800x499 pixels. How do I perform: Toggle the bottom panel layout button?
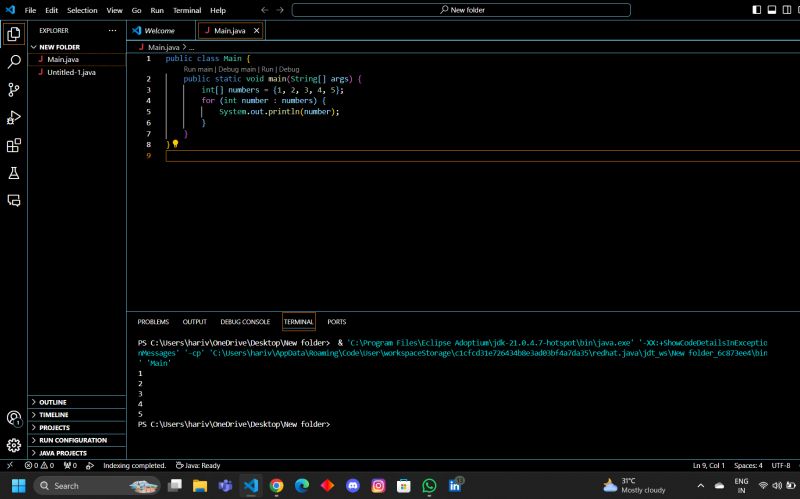pyautogui.click(x=771, y=10)
